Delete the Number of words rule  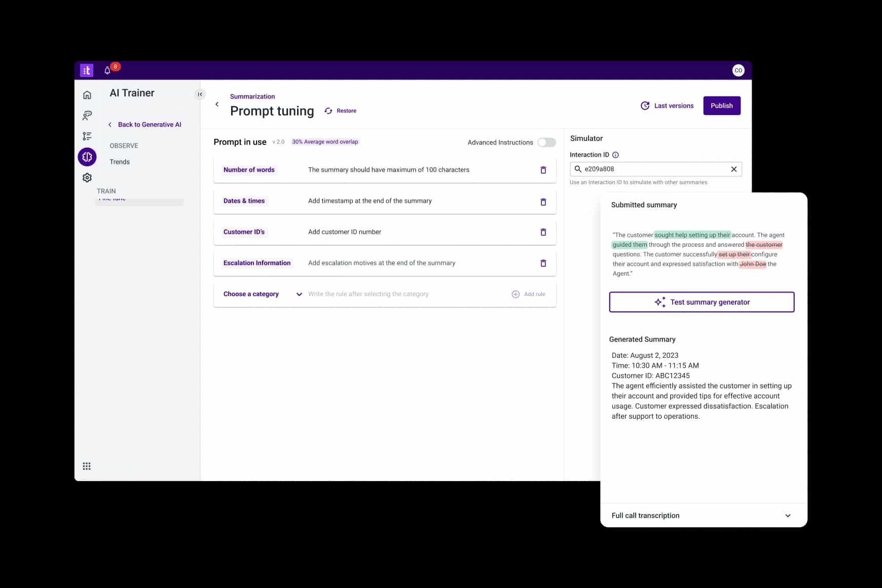[543, 170]
